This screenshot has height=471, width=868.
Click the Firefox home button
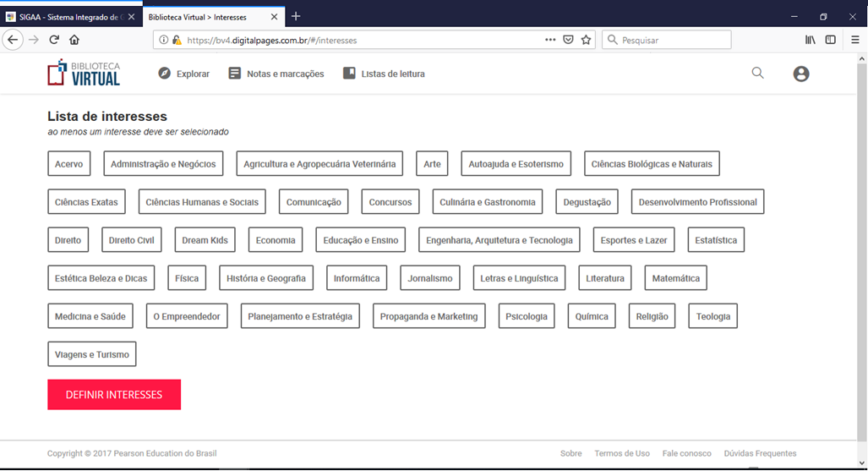[x=74, y=40]
